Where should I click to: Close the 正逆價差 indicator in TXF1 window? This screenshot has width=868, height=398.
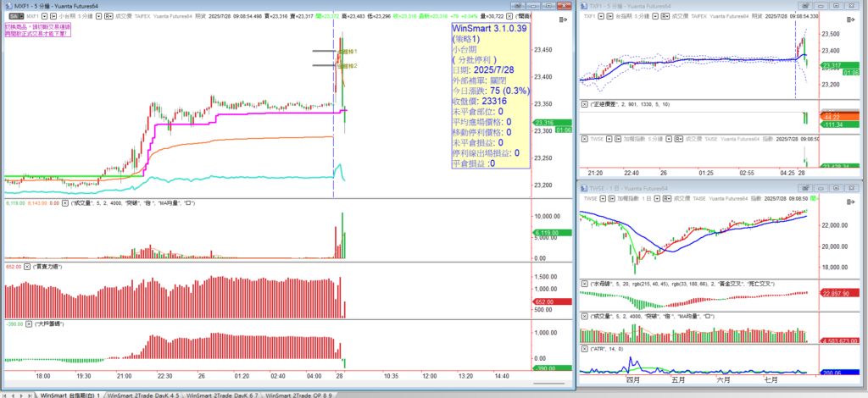tap(584, 104)
